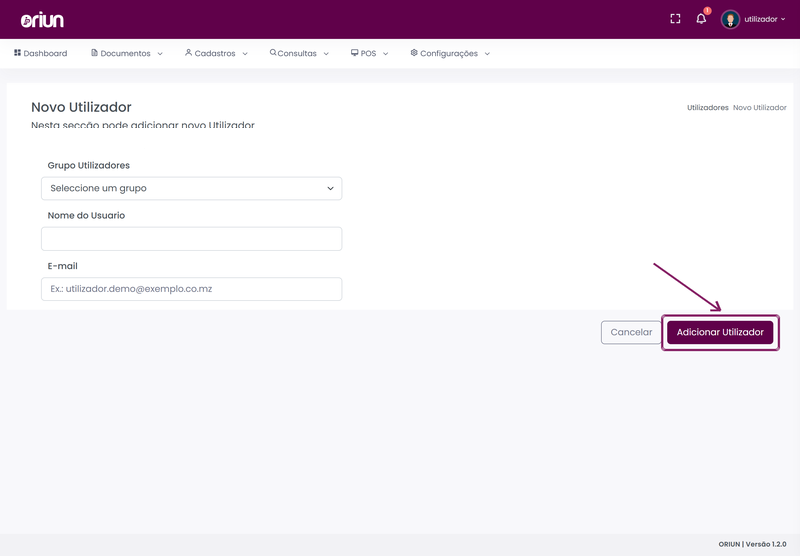
Task: Open the Documentos menu
Action: [127, 53]
